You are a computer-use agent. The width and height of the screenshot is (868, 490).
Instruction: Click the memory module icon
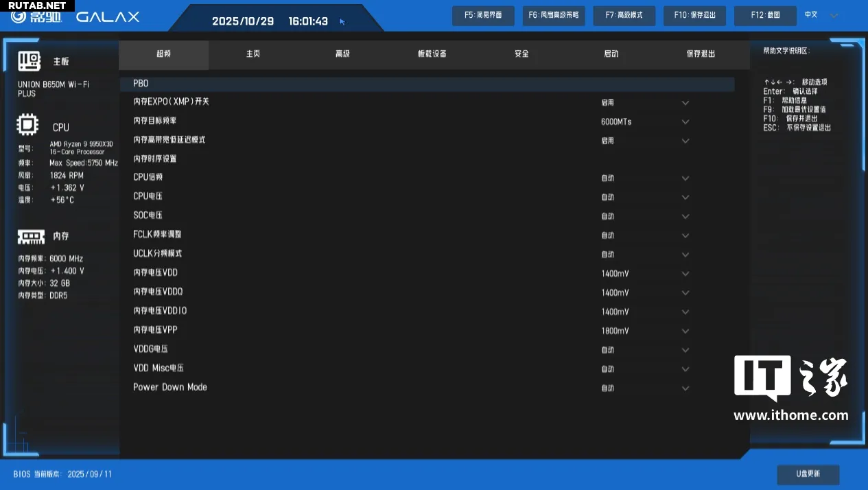point(31,236)
